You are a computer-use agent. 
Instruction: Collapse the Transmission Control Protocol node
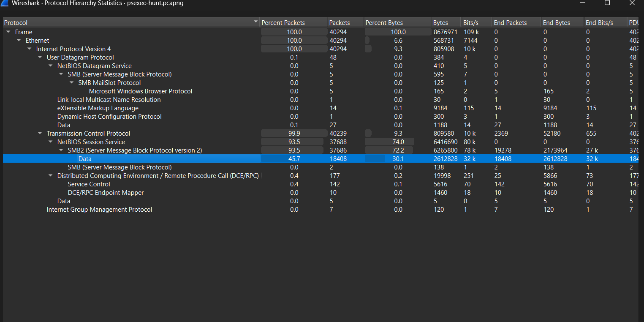tap(40, 134)
